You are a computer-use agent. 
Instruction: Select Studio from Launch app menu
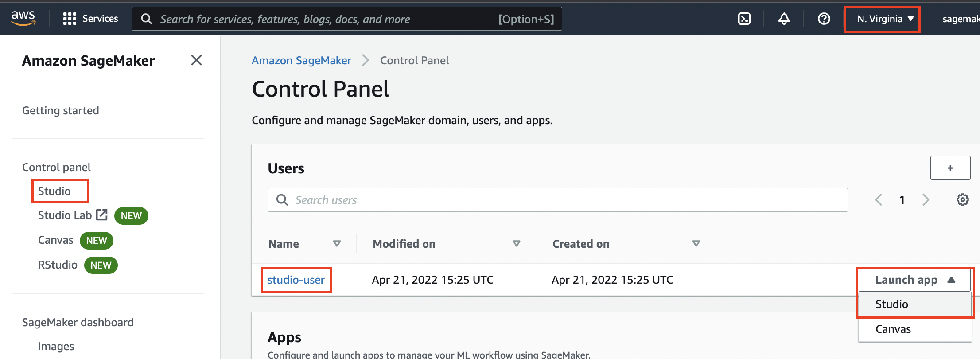pos(891,304)
